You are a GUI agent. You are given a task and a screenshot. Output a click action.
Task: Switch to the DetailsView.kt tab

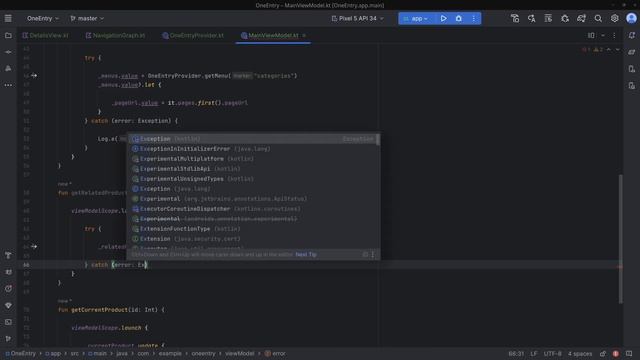click(45, 36)
